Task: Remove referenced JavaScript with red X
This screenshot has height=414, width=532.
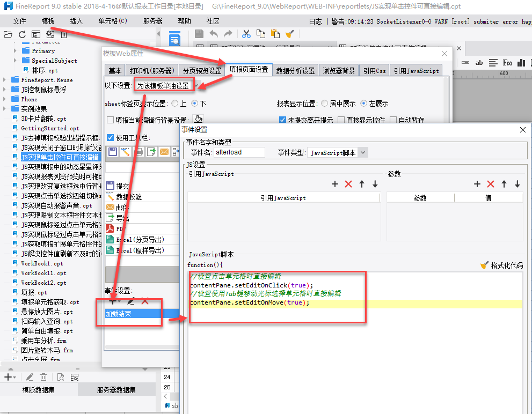Action: (348, 184)
